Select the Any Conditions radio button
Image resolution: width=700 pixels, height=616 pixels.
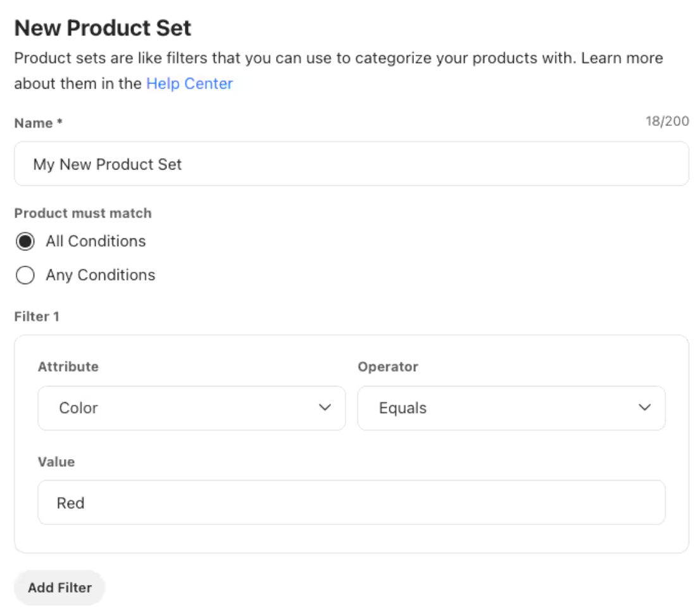tap(25, 276)
